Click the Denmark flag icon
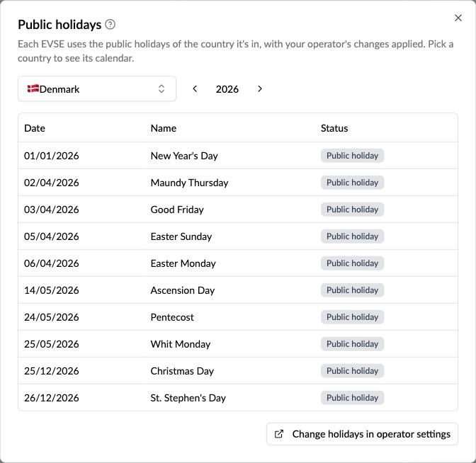Viewport: 476px width, 463px height. pos(33,88)
